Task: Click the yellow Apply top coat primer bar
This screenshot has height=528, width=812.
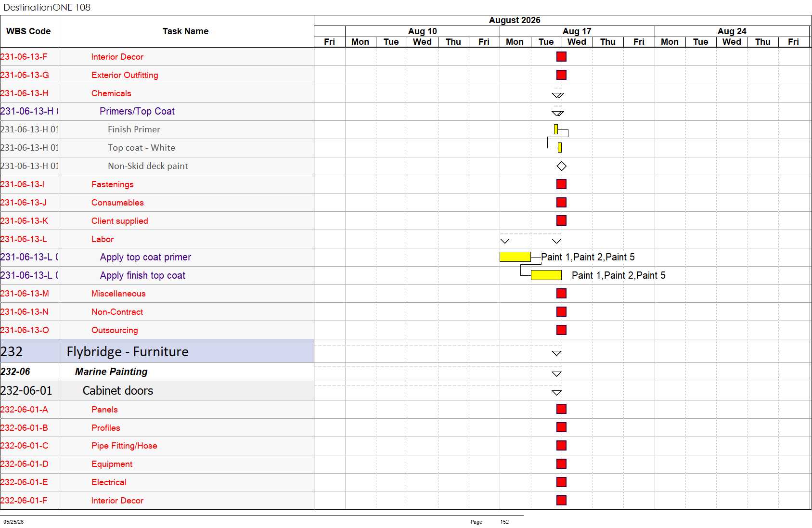Action: click(515, 257)
